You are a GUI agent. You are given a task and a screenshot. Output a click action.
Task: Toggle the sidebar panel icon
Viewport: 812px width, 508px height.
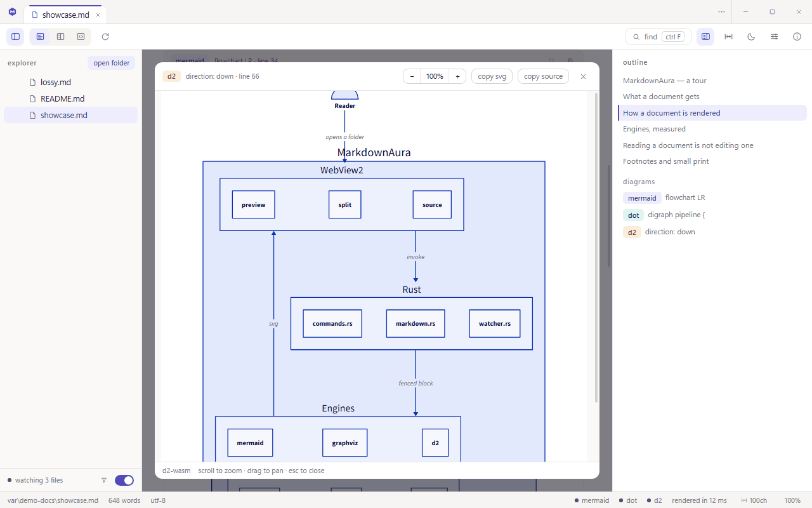16,37
